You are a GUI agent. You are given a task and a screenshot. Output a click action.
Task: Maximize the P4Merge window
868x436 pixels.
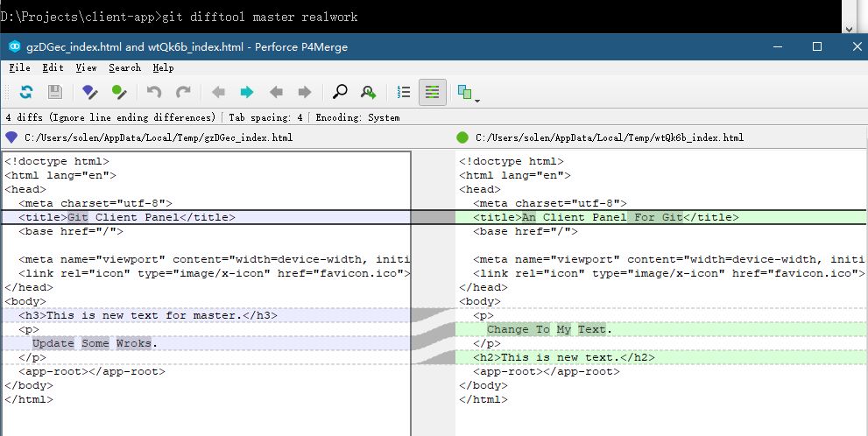[x=817, y=46]
